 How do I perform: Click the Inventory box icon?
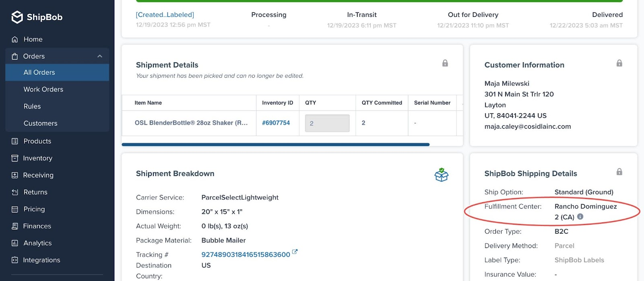(15, 158)
